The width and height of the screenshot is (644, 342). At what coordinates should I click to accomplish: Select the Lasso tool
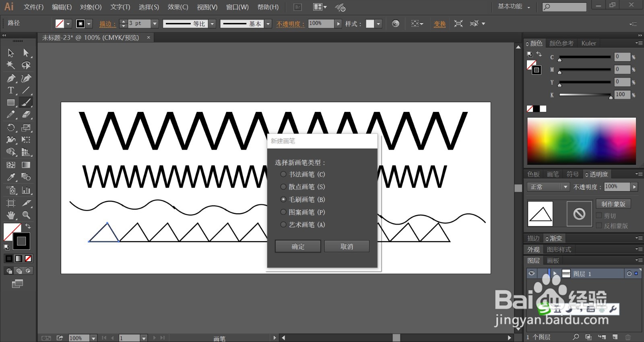26,65
